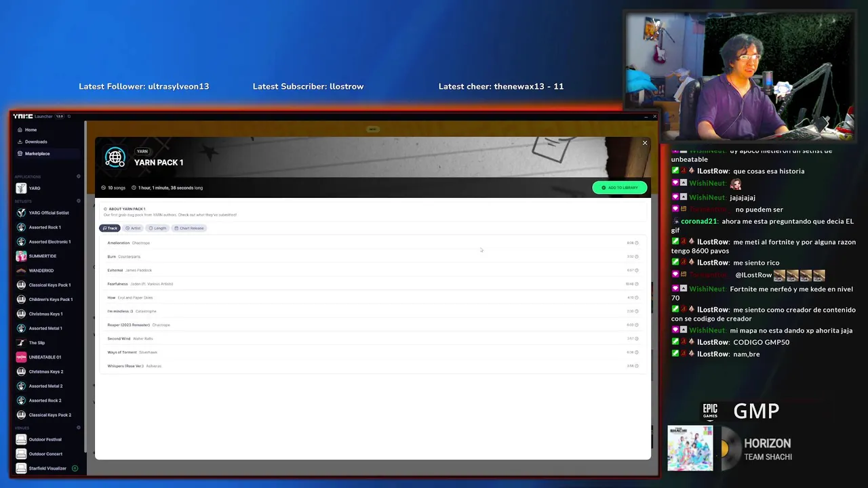Select the song Ways of Torment

tap(372, 352)
